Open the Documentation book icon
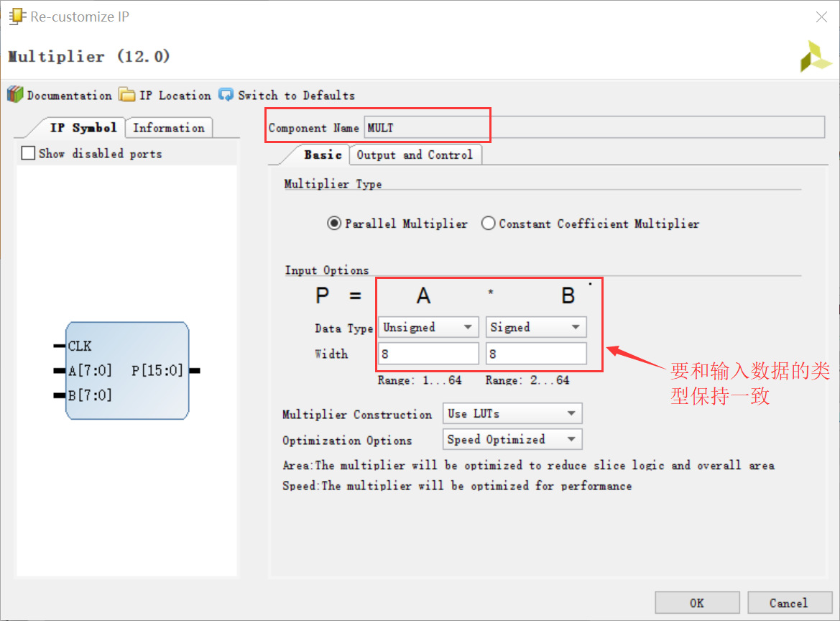This screenshot has height=621, width=840. 15,95
